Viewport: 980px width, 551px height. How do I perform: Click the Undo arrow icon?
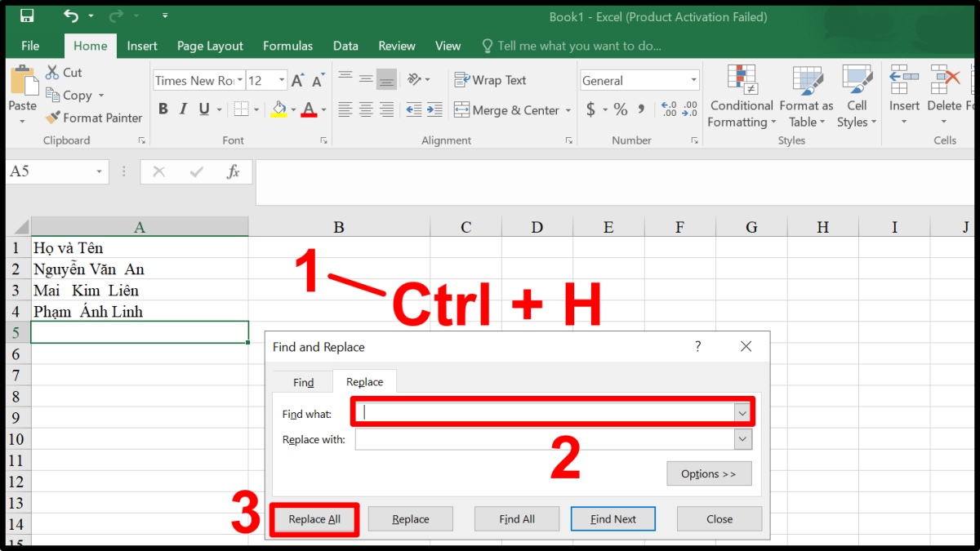click(x=71, y=16)
